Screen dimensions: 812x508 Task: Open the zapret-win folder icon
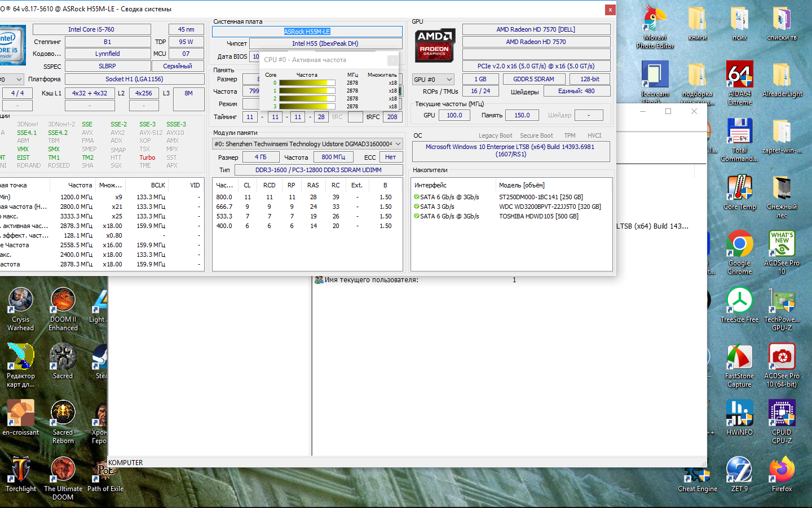pyautogui.click(x=782, y=136)
